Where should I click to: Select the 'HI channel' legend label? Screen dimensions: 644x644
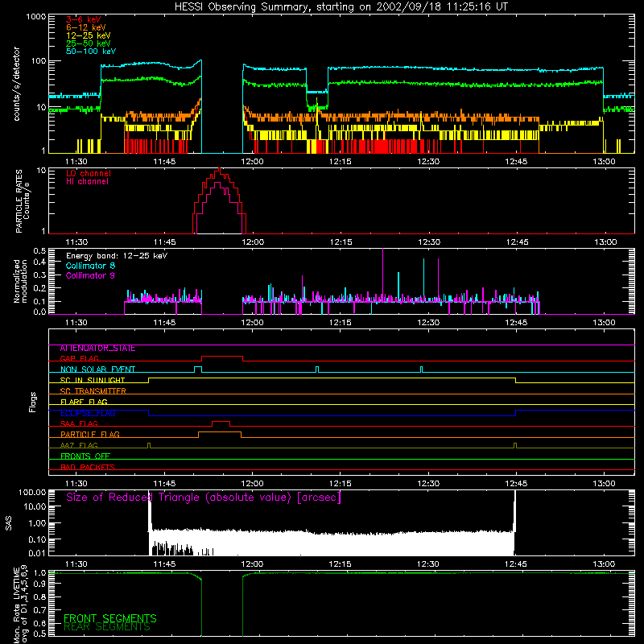click(87, 182)
